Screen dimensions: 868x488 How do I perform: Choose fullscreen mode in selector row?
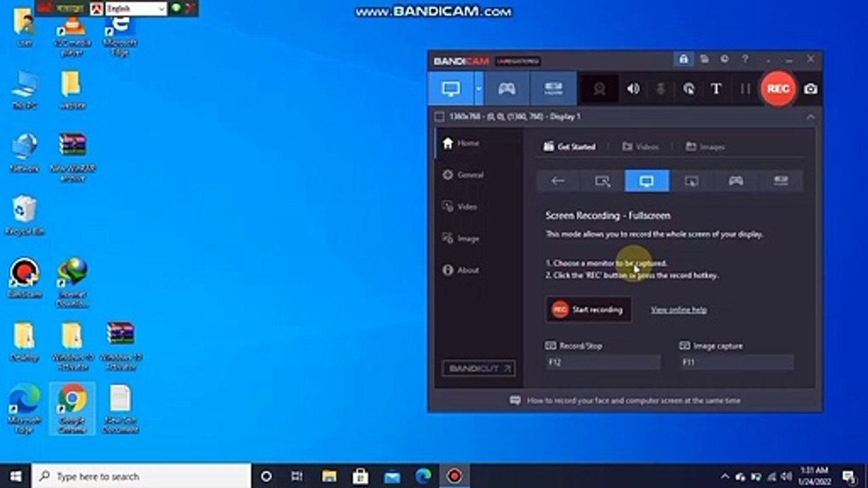pyautogui.click(x=647, y=181)
